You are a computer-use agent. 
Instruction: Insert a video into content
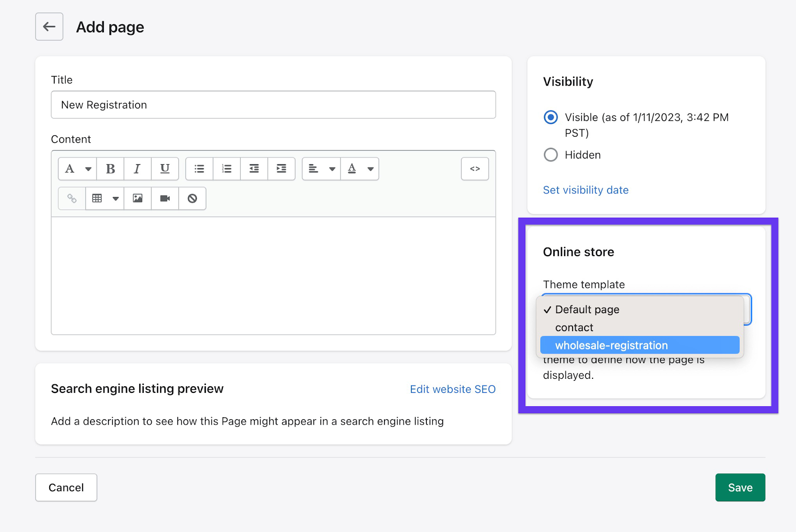point(165,198)
